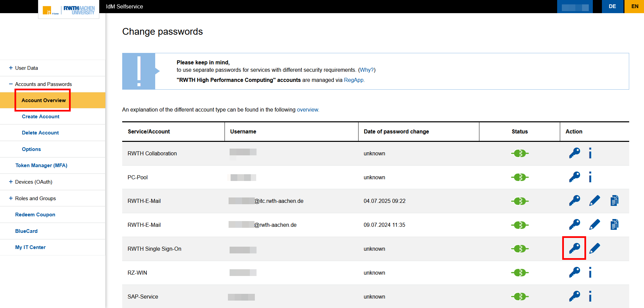This screenshot has height=308, width=644.
Task: Switch language to DE
Action: (x=612, y=6)
